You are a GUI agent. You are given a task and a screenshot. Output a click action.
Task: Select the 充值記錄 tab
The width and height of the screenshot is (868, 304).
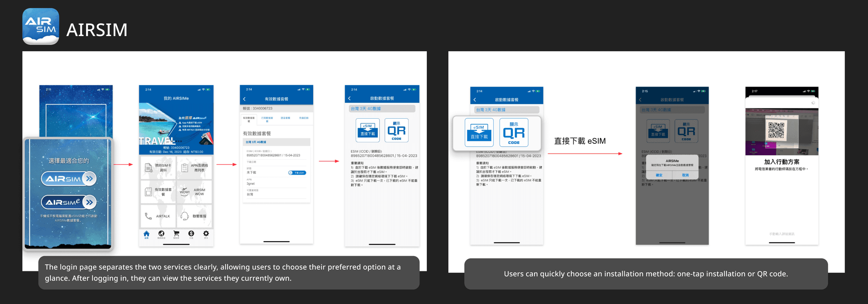click(304, 118)
